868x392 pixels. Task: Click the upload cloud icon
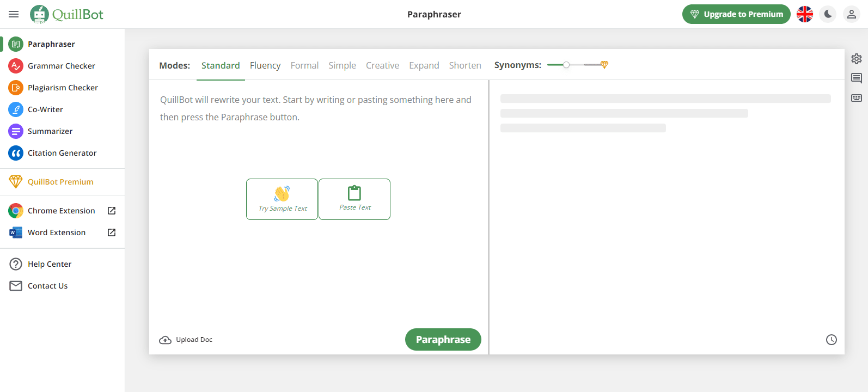coord(165,340)
